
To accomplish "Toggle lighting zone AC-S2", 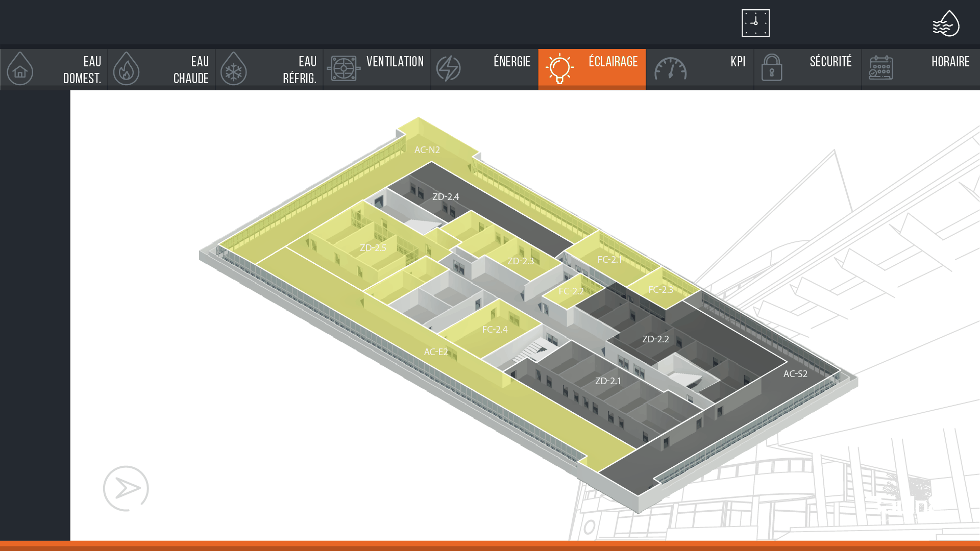I will 795,374.
